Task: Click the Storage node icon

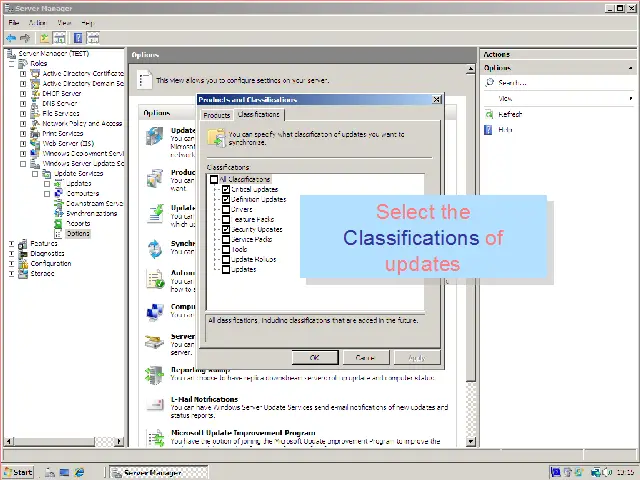Action: click(23, 273)
